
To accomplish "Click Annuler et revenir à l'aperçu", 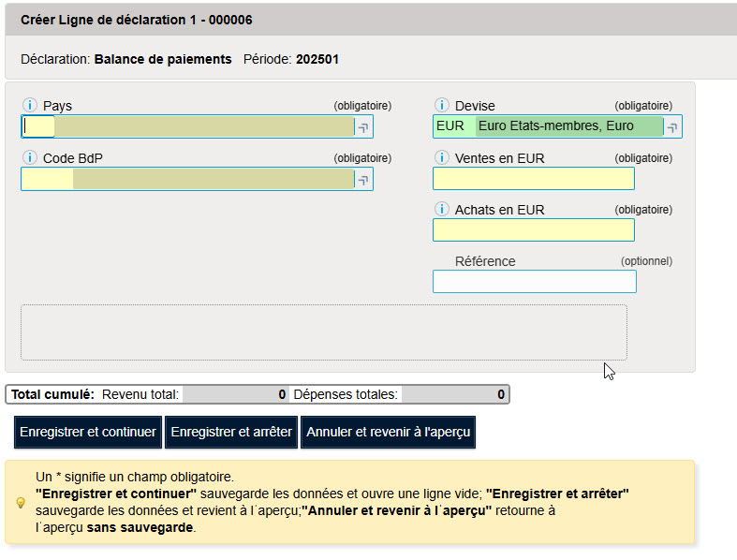I will tap(389, 432).
